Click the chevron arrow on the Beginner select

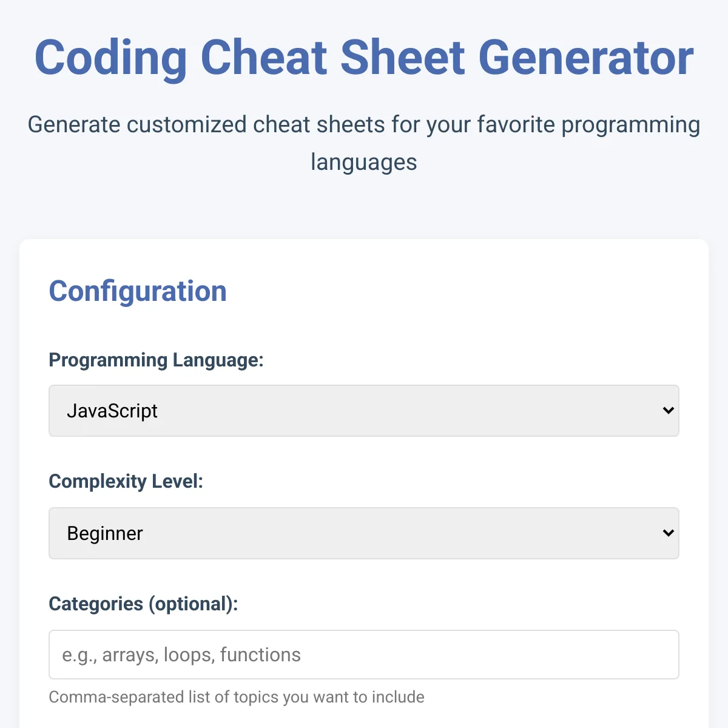pyautogui.click(x=668, y=533)
